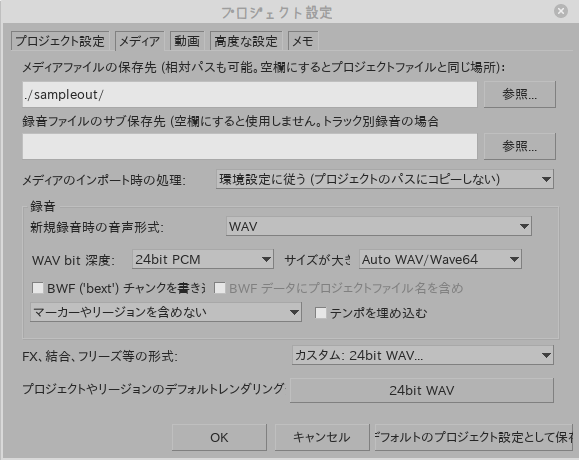This screenshot has width=579, height=460.
Task: Click the FX、結合、フリーズ等の形式 label
Action: coord(100,356)
